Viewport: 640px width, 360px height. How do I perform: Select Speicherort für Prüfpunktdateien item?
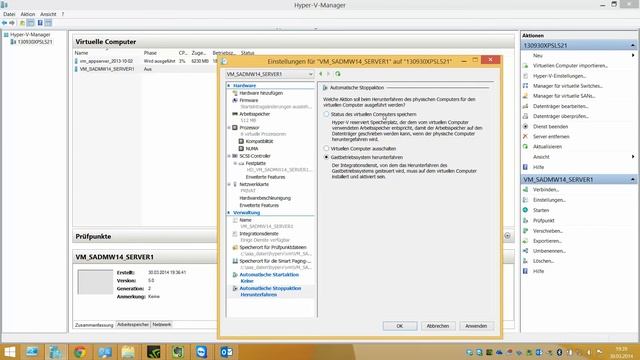tap(273, 247)
